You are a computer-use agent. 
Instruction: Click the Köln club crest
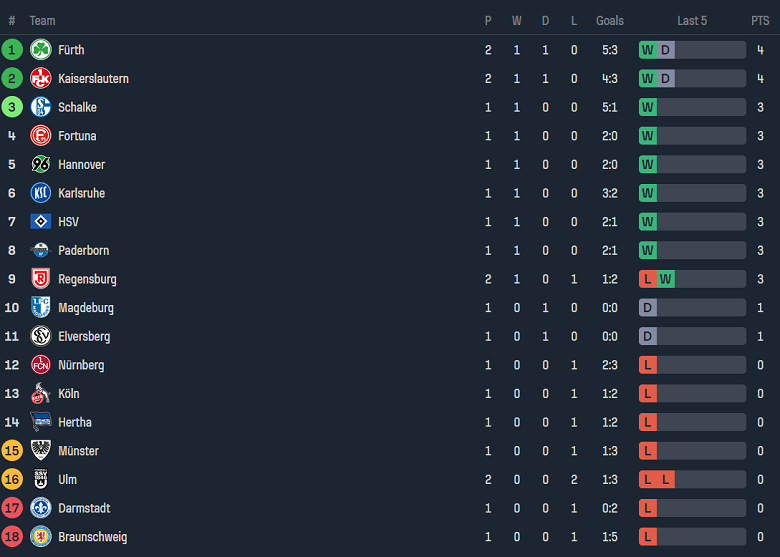click(41, 394)
